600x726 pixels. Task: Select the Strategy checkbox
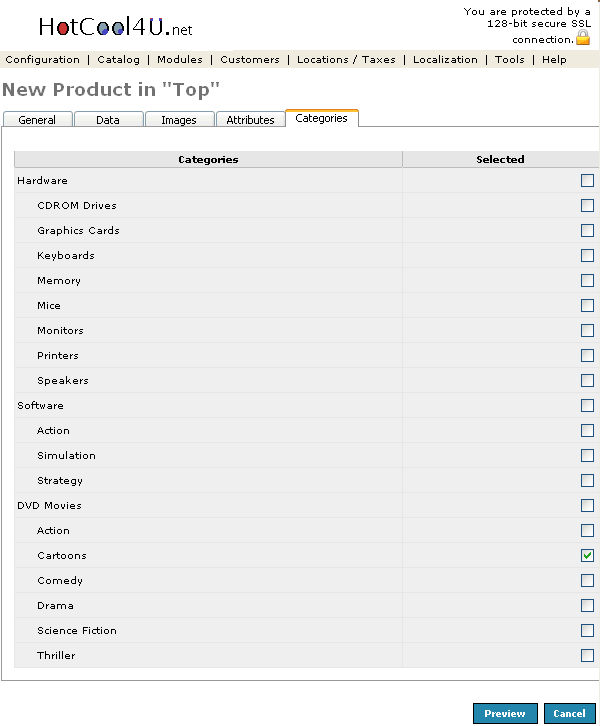(587, 481)
